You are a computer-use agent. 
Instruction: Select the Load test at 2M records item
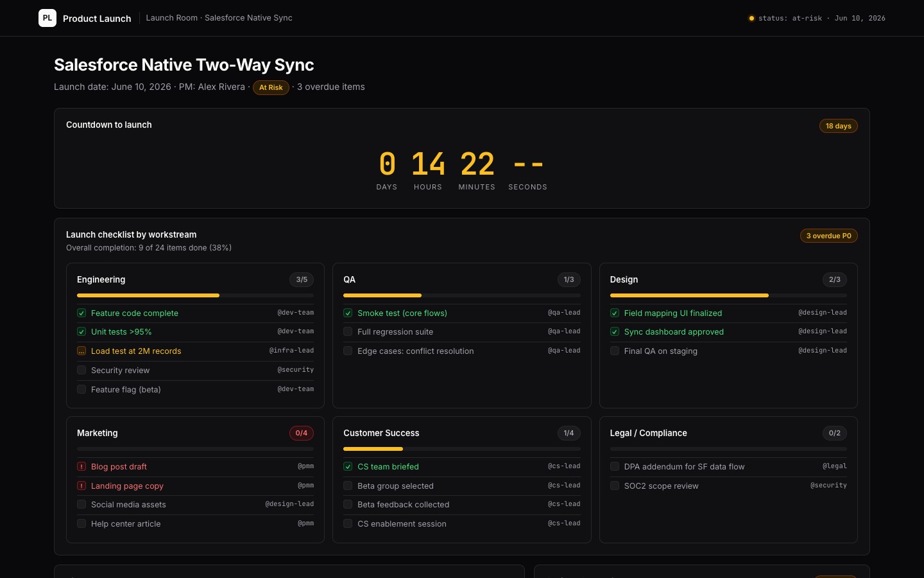click(x=136, y=351)
